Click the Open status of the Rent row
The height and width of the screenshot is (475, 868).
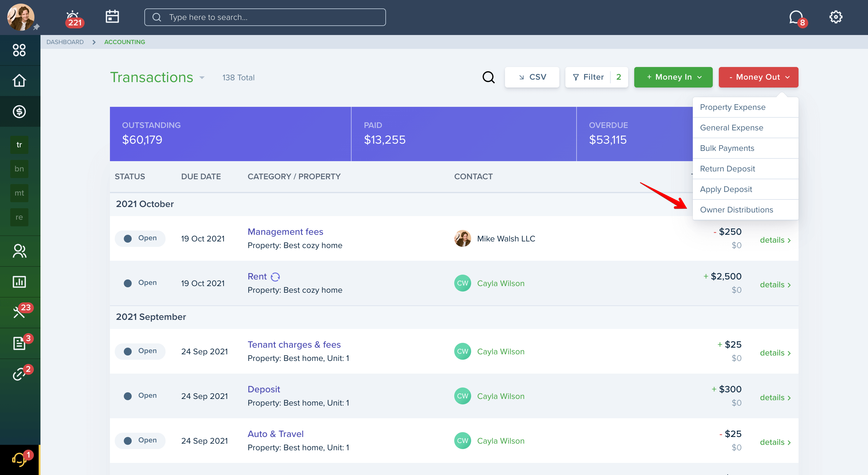pyautogui.click(x=140, y=283)
